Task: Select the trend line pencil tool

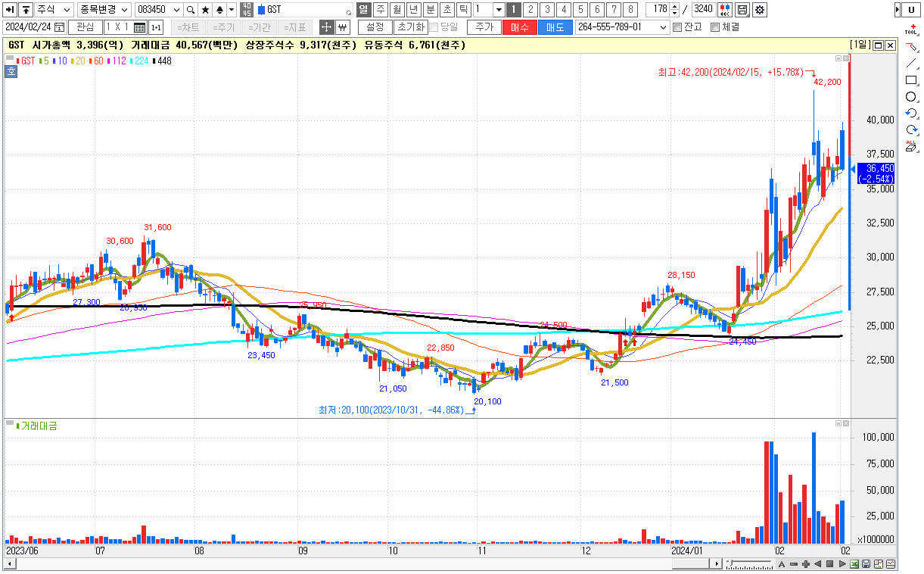Action: [911, 47]
